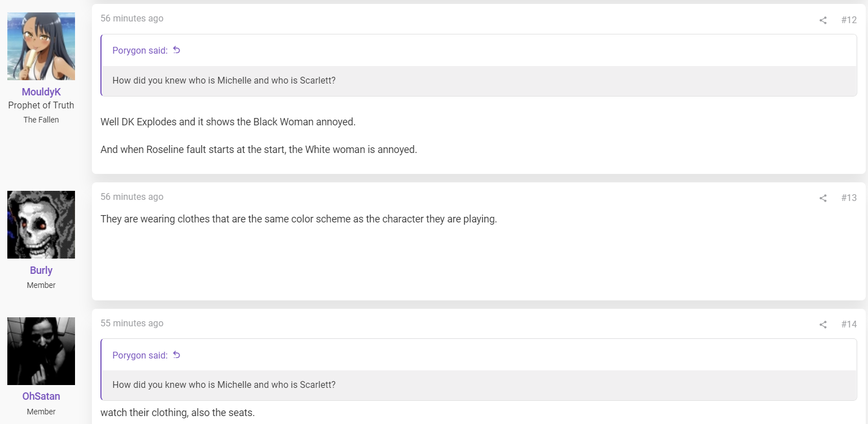This screenshot has width=868, height=424.
Task: Visit MouldyK's profile via username
Action: pyautogui.click(x=41, y=91)
